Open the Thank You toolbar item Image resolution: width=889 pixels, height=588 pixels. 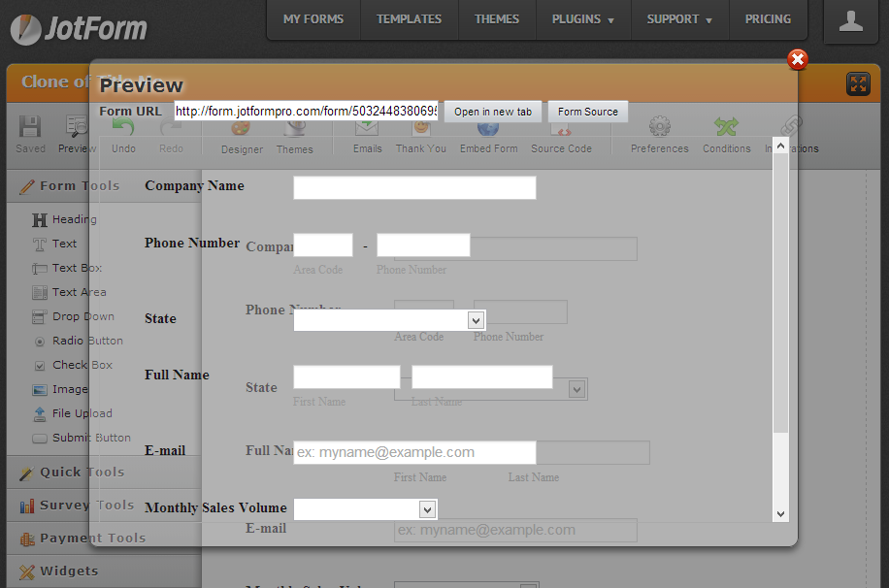420,135
